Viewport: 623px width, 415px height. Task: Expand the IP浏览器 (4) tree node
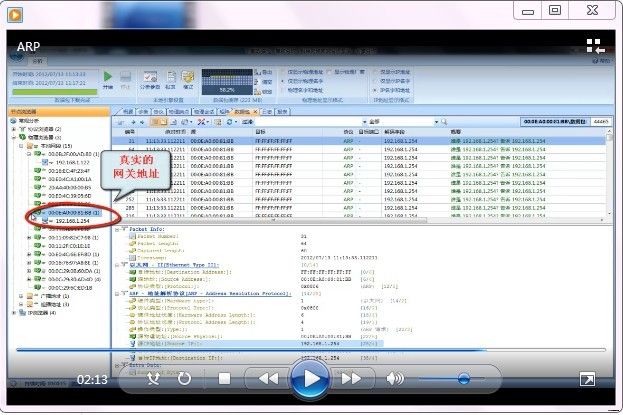coord(14,313)
